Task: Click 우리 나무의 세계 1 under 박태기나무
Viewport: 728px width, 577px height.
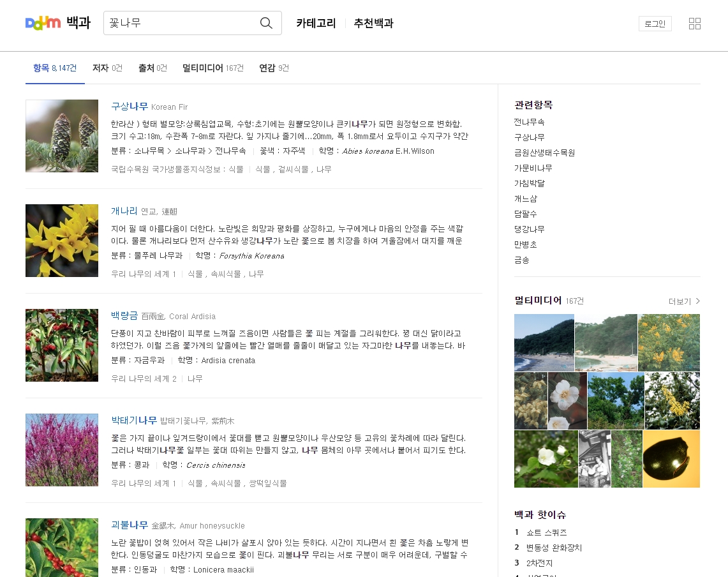Action: (144, 483)
